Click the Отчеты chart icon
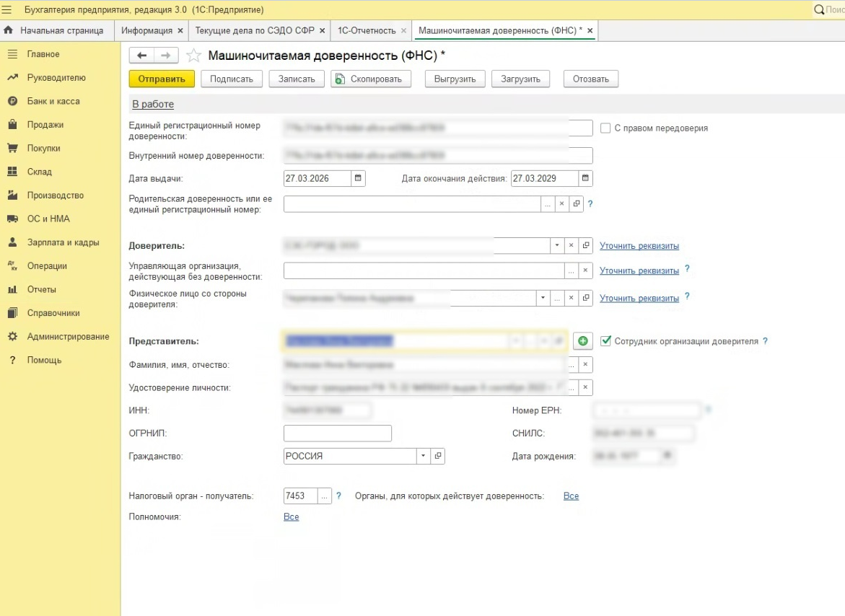 (x=12, y=289)
